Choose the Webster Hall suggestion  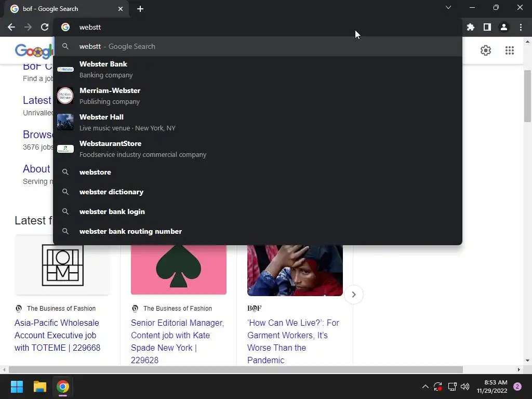pyautogui.click(x=258, y=123)
